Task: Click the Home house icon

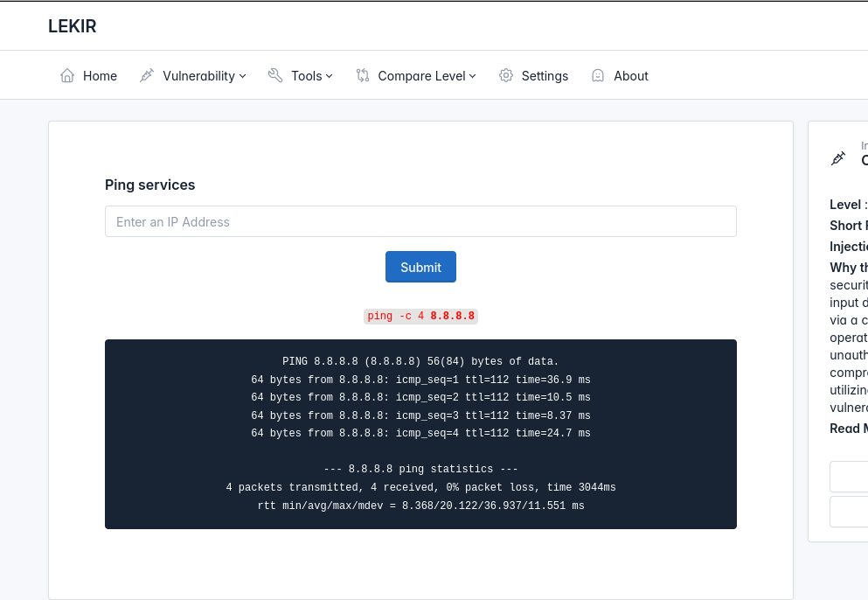Action: pos(67,76)
